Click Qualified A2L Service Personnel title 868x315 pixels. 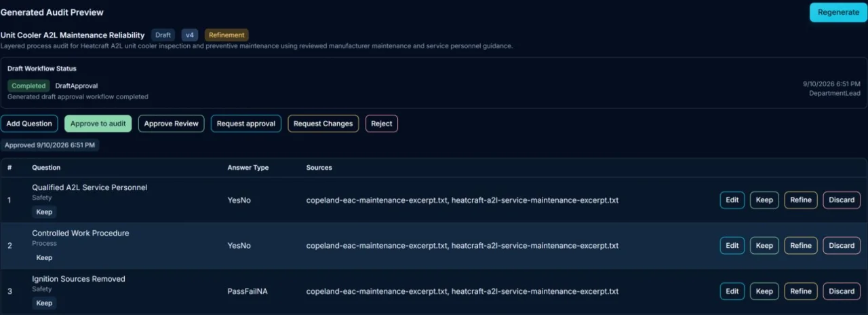pyautogui.click(x=90, y=187)
